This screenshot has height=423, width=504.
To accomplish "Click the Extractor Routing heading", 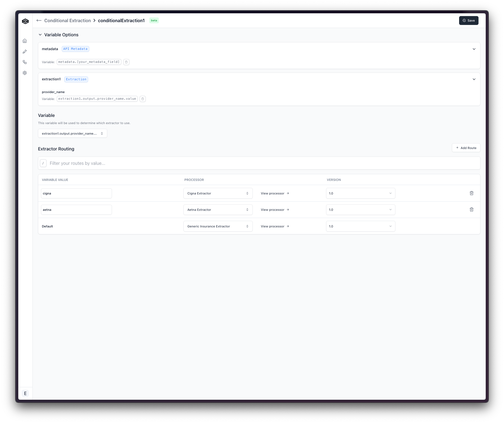I will coord(56,149).
